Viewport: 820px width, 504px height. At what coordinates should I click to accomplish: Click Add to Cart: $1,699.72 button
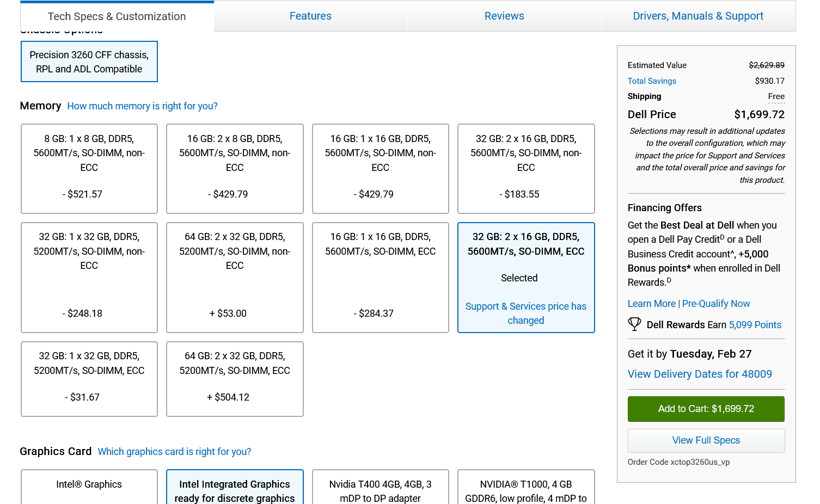[x=706, y=409]
